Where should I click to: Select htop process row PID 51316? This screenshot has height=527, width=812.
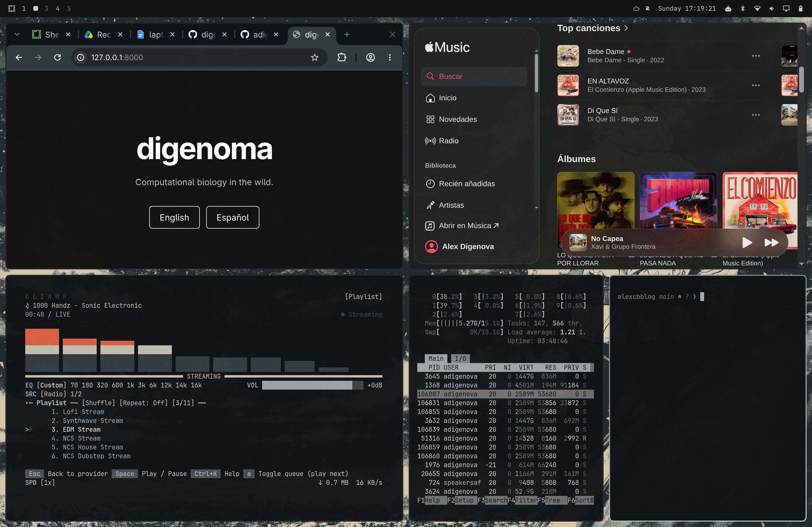(x=505, y=438)
